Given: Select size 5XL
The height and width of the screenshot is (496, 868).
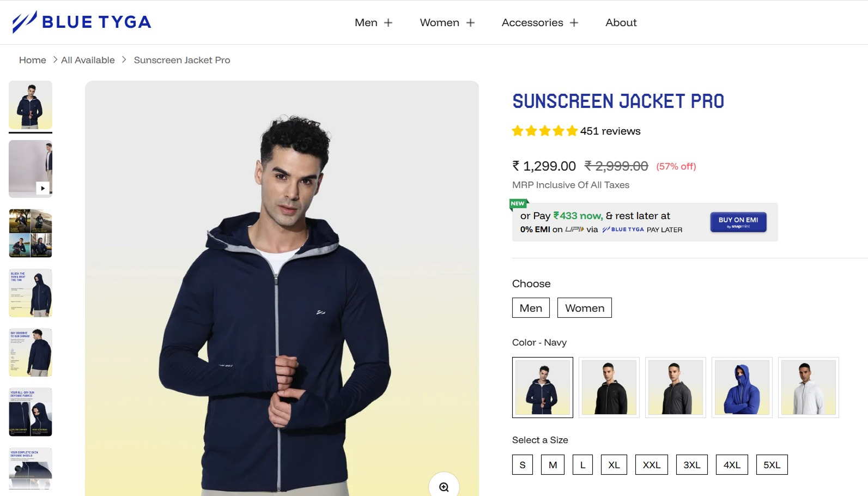Looking at the screenshot, I should point(772,465).
